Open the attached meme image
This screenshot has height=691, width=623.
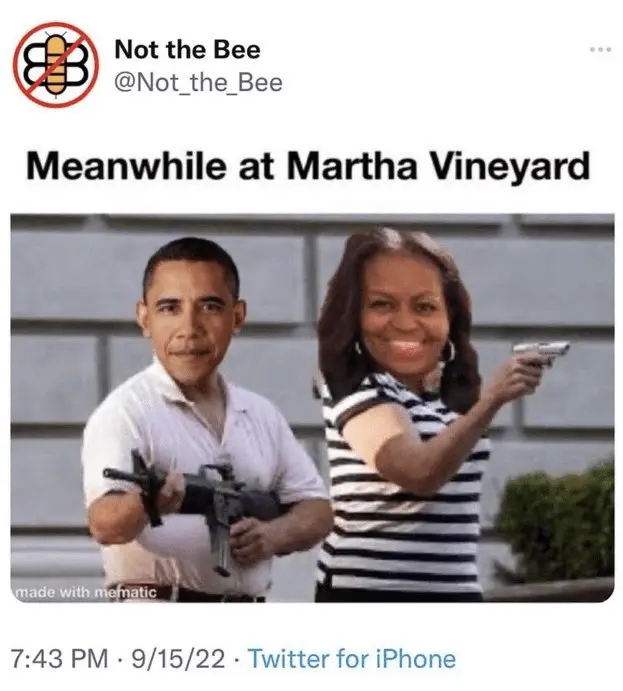coord(312,408)
